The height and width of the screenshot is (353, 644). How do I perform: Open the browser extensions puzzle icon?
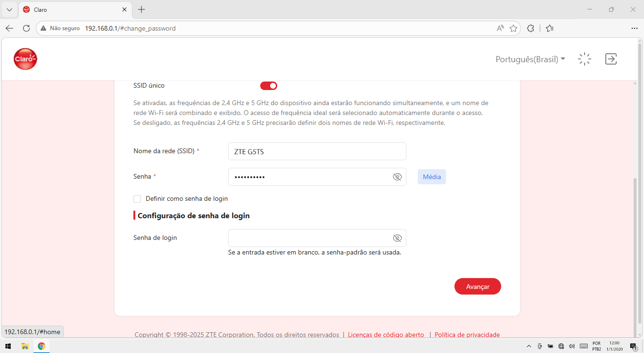(530, 28)
